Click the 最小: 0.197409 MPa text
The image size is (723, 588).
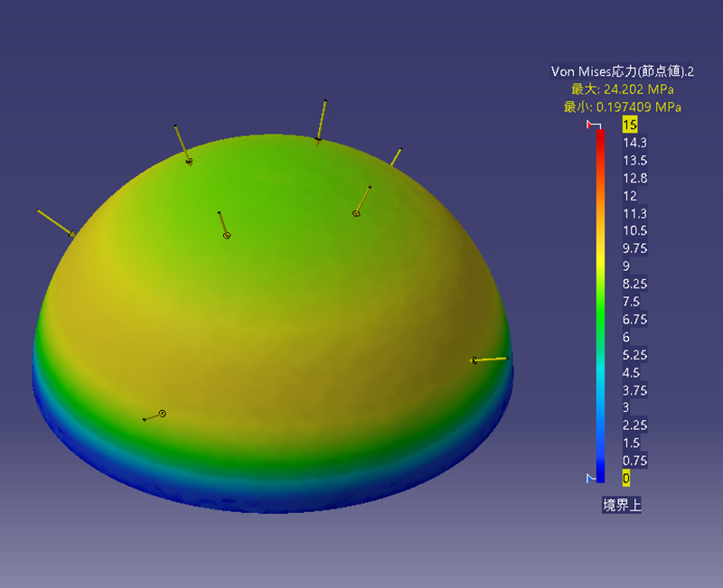click(622, 107)
